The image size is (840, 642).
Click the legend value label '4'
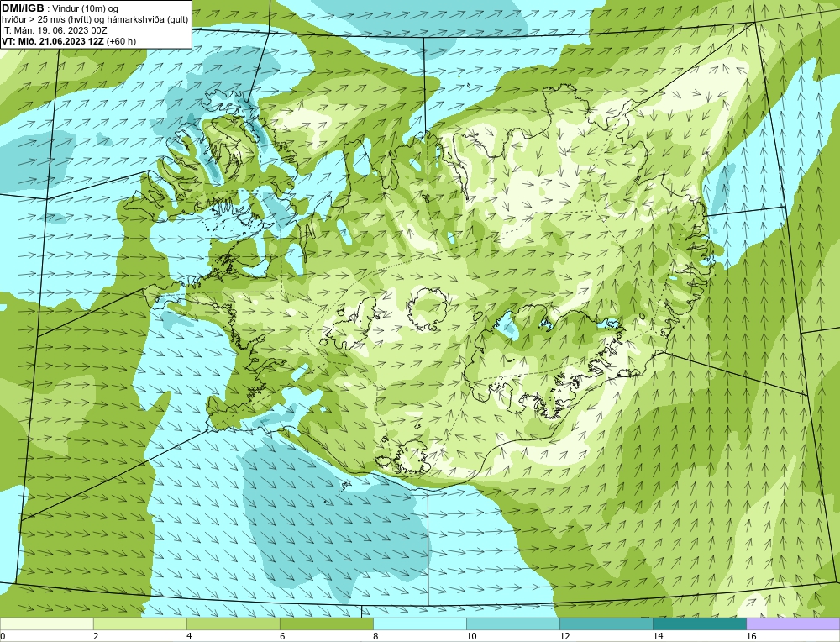tap(189, 636)
